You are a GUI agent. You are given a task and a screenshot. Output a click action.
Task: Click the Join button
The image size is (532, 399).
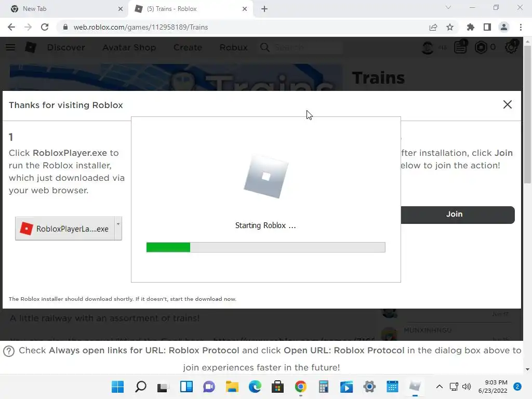pos(457,215)
